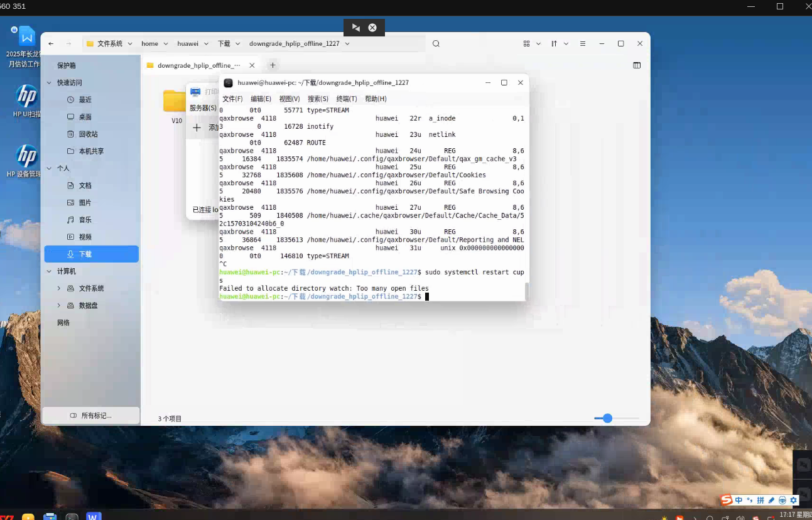Toggle Sogou punctuation mode
Screen dimensions: 812x520
click(749, 501)
